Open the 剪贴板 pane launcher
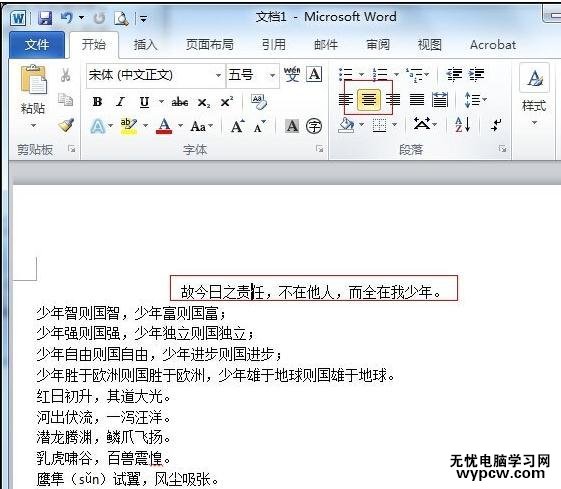Image resolution: width=561 pixels, height=489 pixels. (72, 148)
